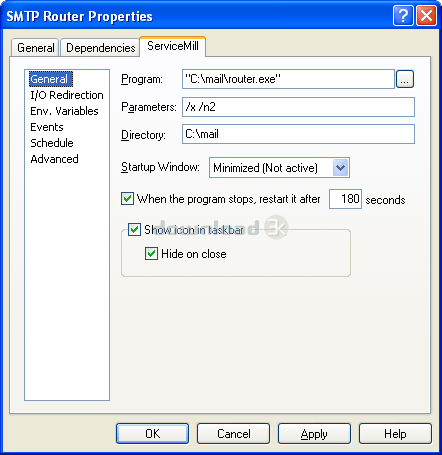Confirm changes with the OK button
Screen dimensions: 442x455
coord(152,434)
